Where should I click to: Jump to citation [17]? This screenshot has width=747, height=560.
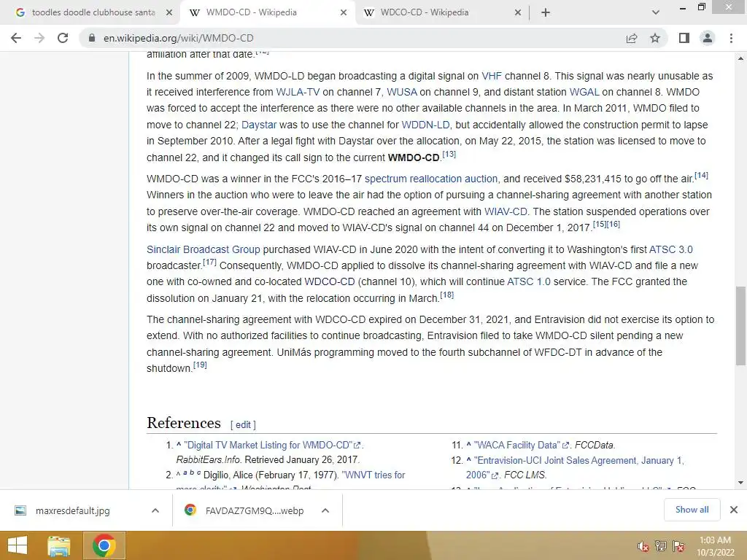click(209, 262)
